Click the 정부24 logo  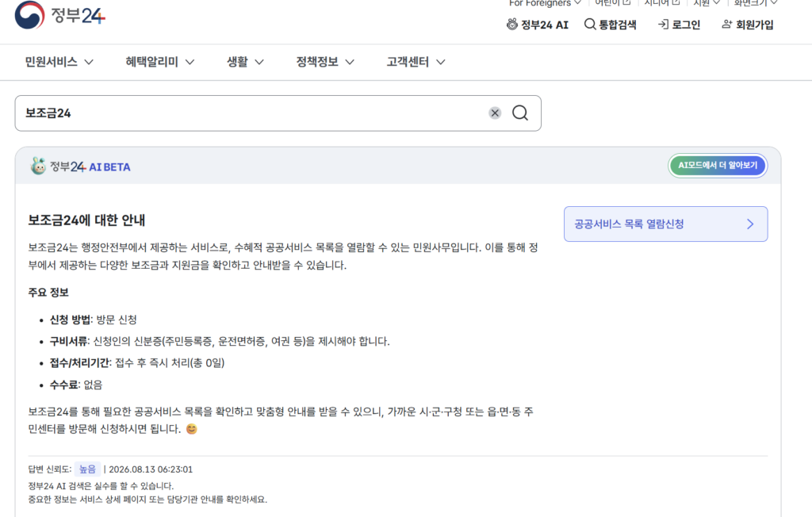point(60,15)
